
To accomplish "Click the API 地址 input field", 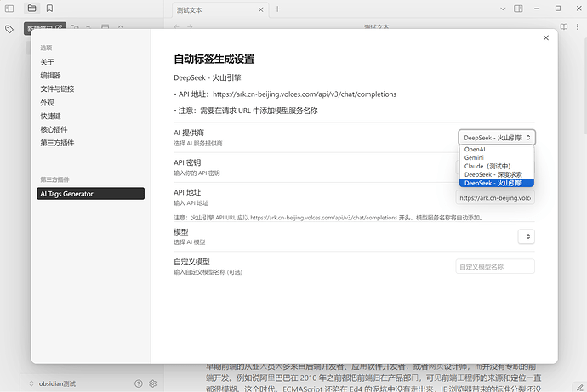I will pos(495,197).
